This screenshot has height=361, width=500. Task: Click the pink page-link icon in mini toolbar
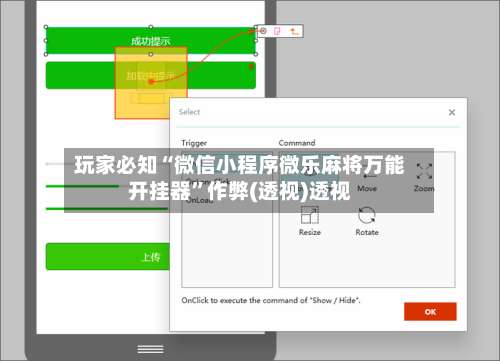(x=277, y=31)
